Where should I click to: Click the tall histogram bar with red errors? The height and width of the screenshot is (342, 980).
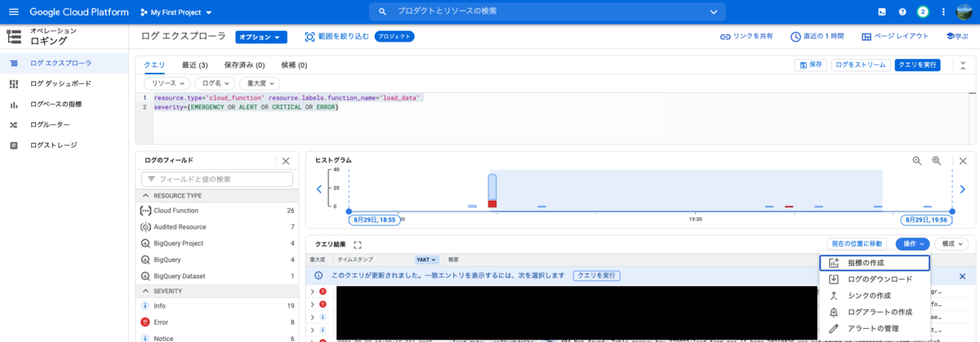pos(492,190)
